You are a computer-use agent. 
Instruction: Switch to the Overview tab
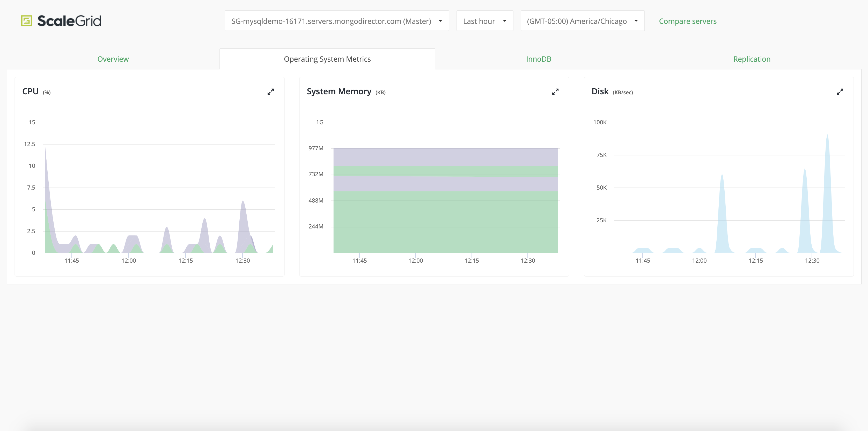pyautogui.click(x=113, y=59)
